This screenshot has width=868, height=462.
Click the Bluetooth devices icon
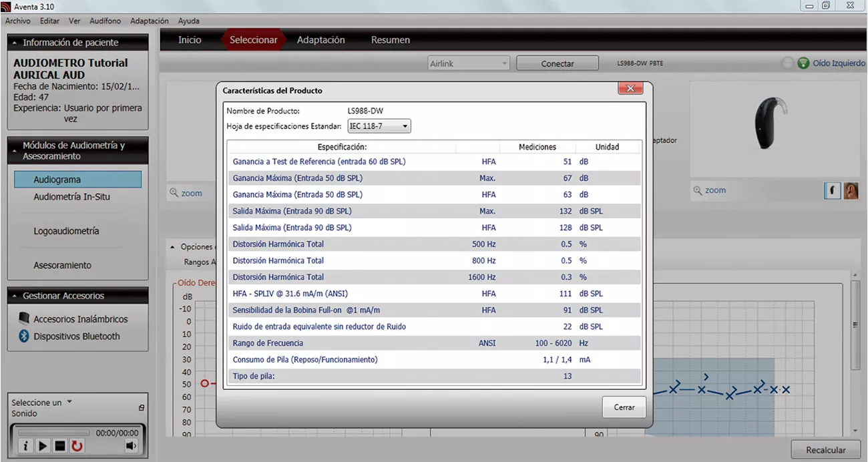coord(24,336)
